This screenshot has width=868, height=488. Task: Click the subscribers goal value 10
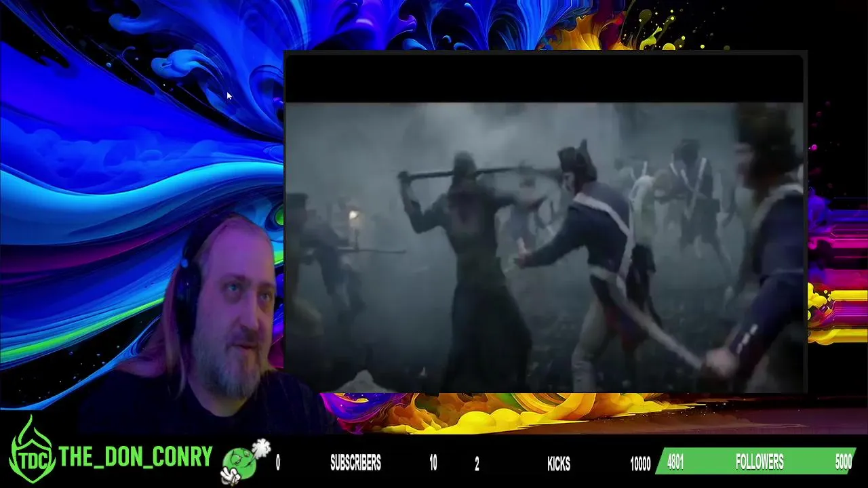[x=433, y=464]
